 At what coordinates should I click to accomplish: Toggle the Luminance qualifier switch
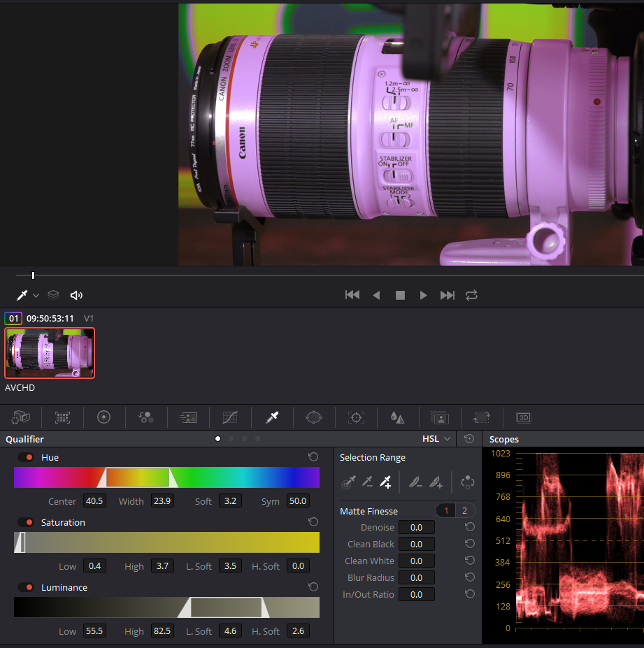pos(26,587)
